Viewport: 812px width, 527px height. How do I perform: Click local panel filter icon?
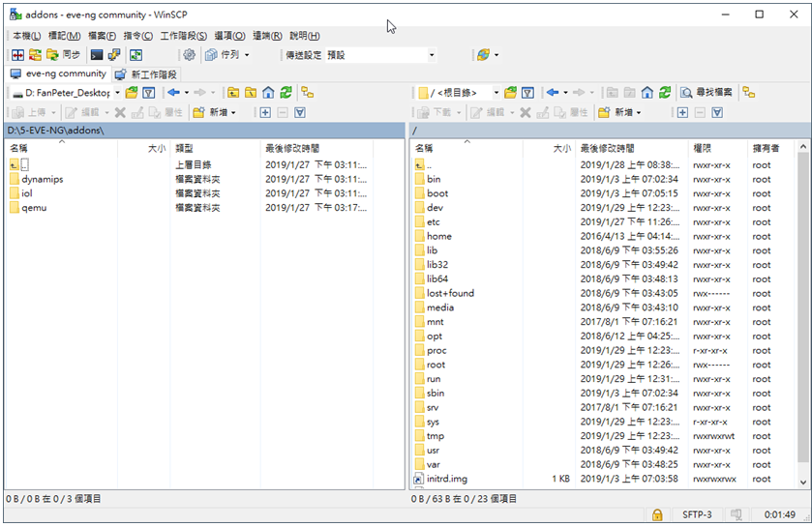pos(149,93)
